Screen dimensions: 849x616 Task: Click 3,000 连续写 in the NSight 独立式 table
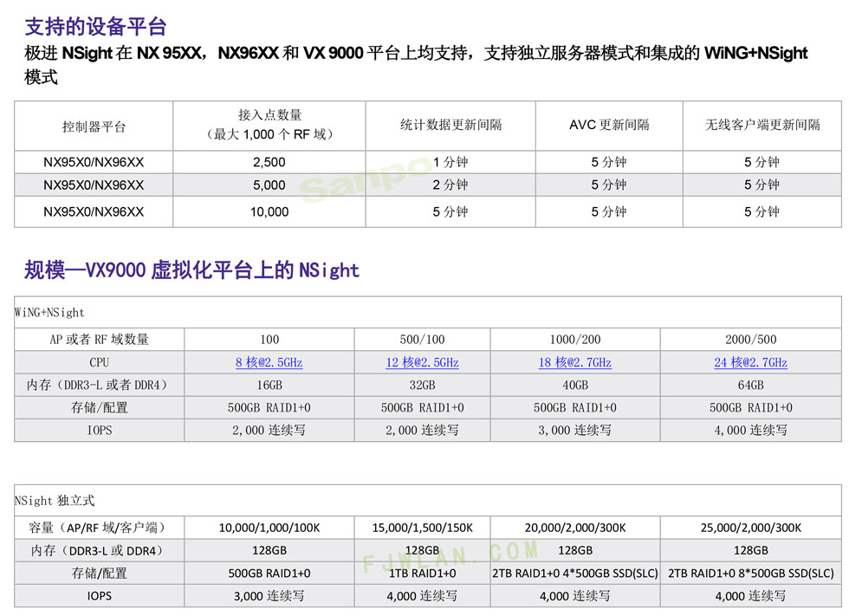pyautogui.click(x=269, y=596)
